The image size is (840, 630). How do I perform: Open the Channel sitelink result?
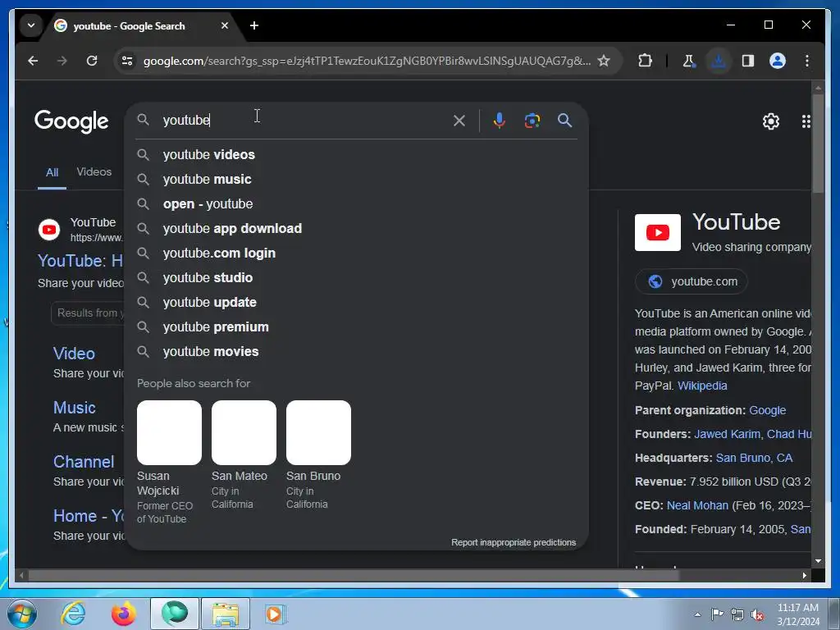[x=84, y=462]
